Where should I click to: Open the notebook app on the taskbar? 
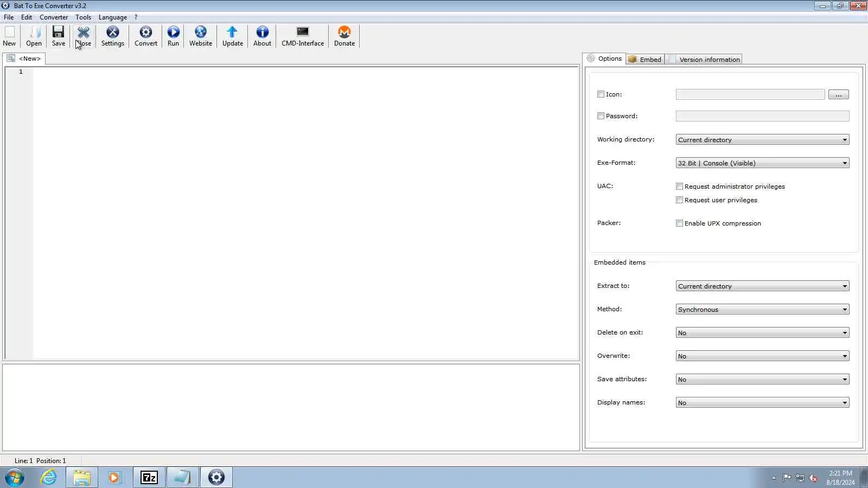(x=182, y=478)
